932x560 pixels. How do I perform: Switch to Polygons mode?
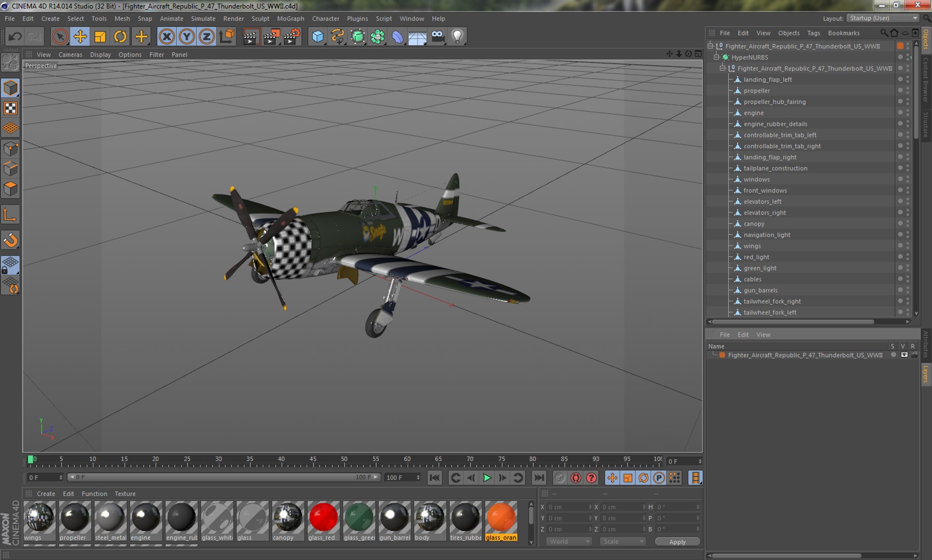[x=10, y=189]
